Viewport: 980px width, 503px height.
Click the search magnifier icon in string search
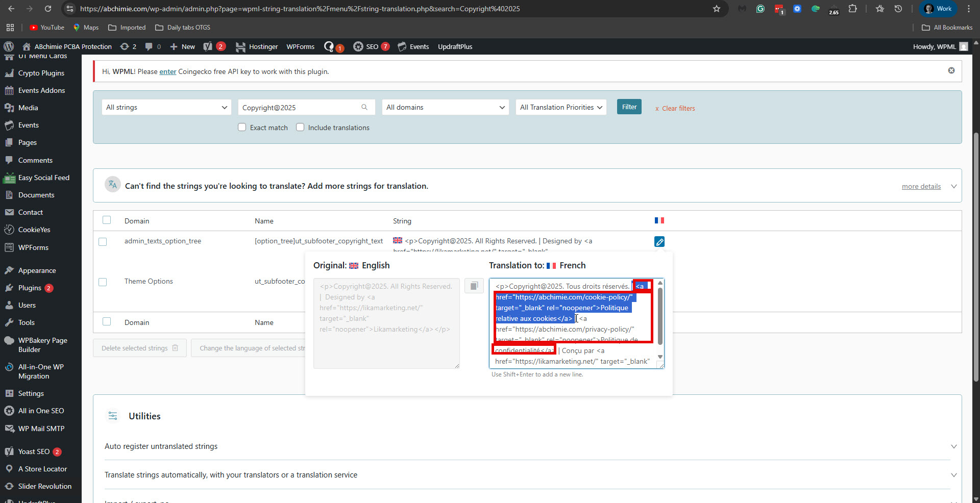(x=364, y=107)
